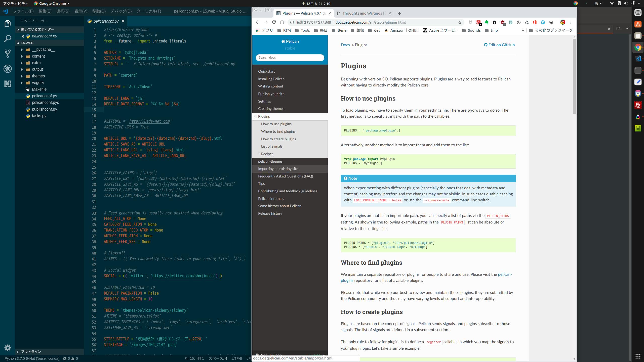Collapse the Plugins section in docs sidebar
The width and height of the screenshot is (644, 362).
tap(256, 116)
